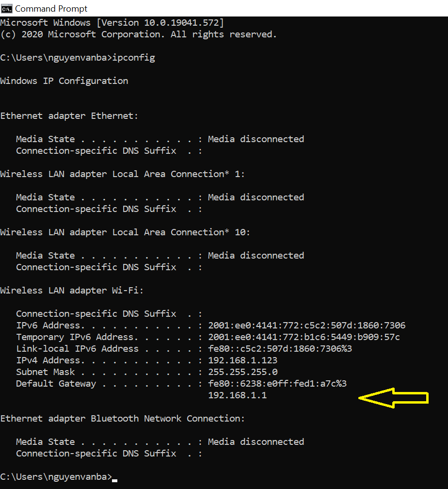Click the fe80::6238 default gateway address
Screen dimensions: 448x489
point(277,384)
